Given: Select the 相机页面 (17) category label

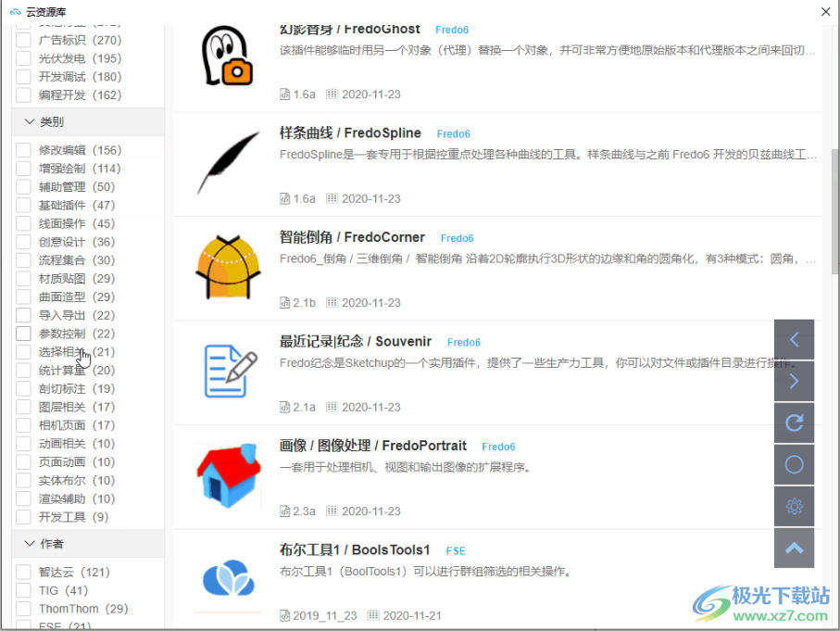Looking at the screenshot, I should click(77, 425).
